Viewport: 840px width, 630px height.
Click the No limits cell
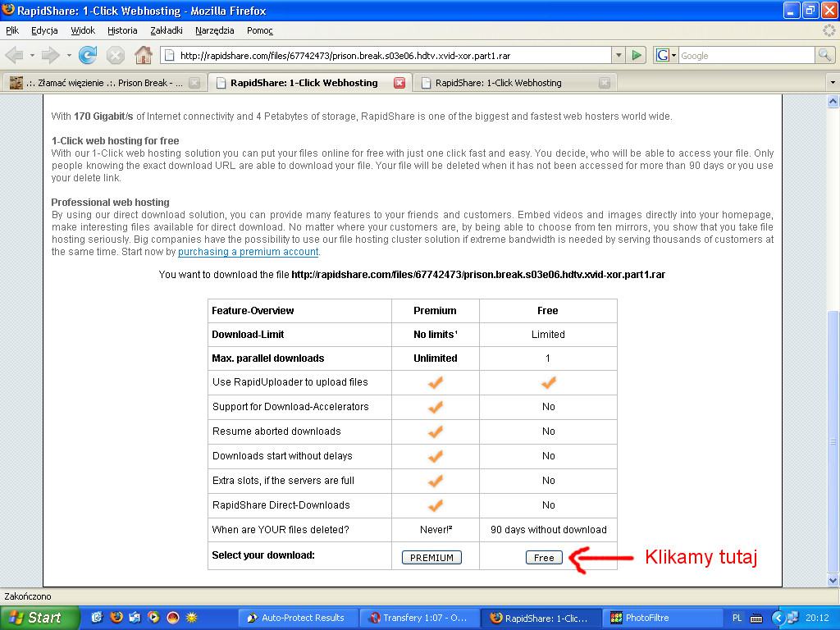tap(435, 335)
